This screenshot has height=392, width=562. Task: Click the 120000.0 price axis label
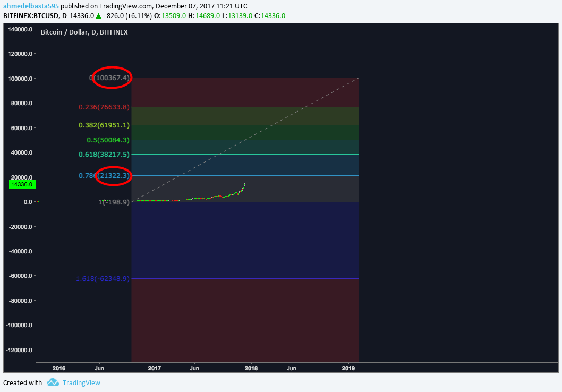pos(20,54)
